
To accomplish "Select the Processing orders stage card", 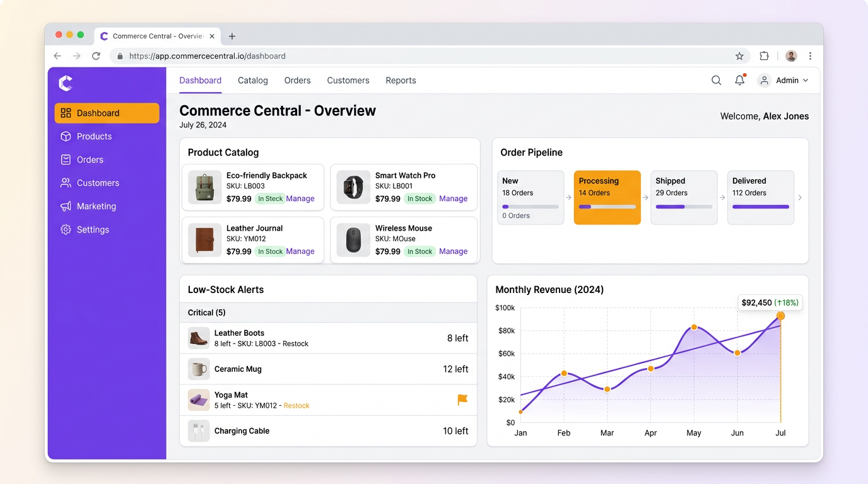I will point(607,197).
